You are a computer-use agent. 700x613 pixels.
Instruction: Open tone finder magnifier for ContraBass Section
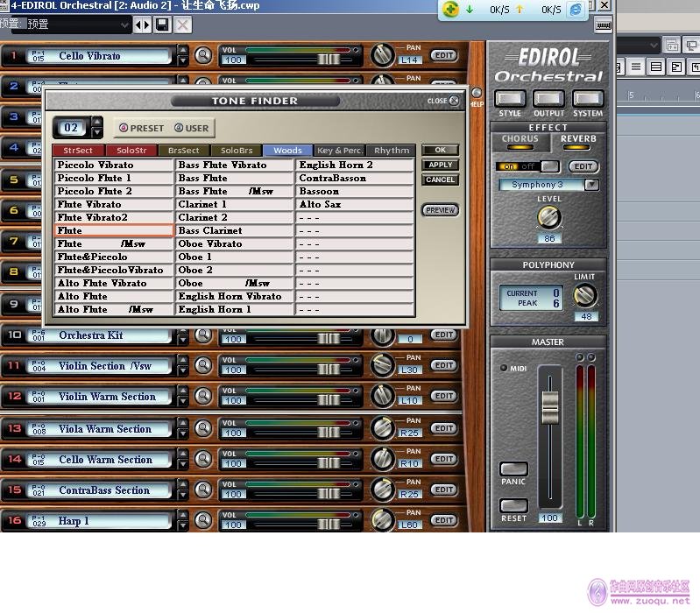(203, 490)
